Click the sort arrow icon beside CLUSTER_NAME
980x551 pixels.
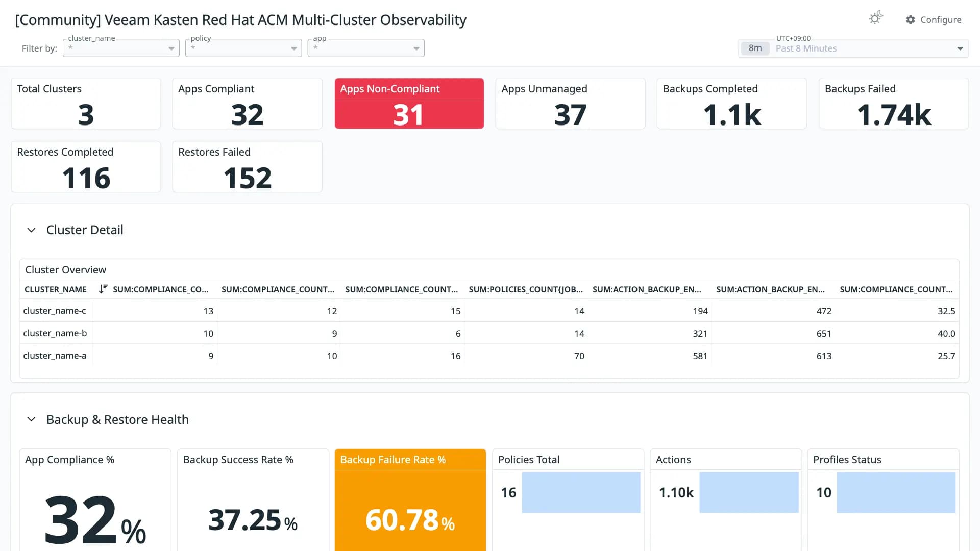(103, 289)
